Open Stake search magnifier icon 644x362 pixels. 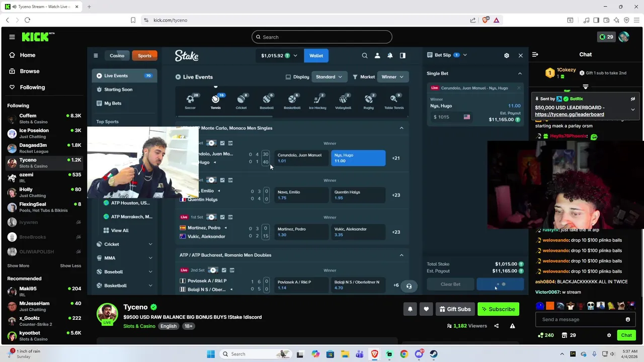[365, 55]
